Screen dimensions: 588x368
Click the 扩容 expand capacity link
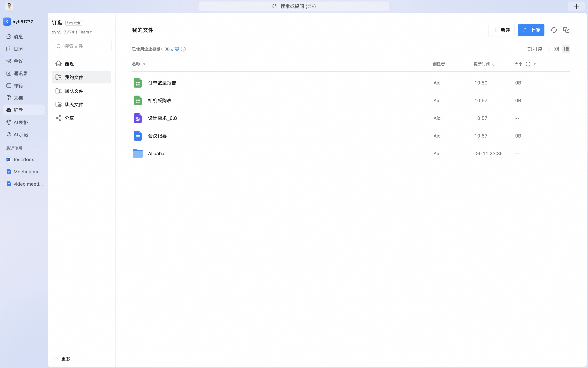[x=175, y=49]
